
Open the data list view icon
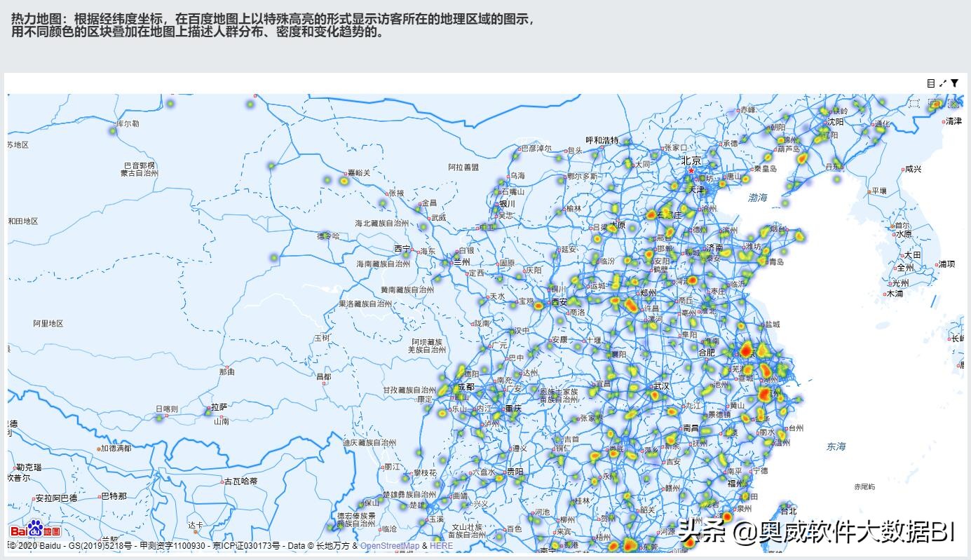931,83
